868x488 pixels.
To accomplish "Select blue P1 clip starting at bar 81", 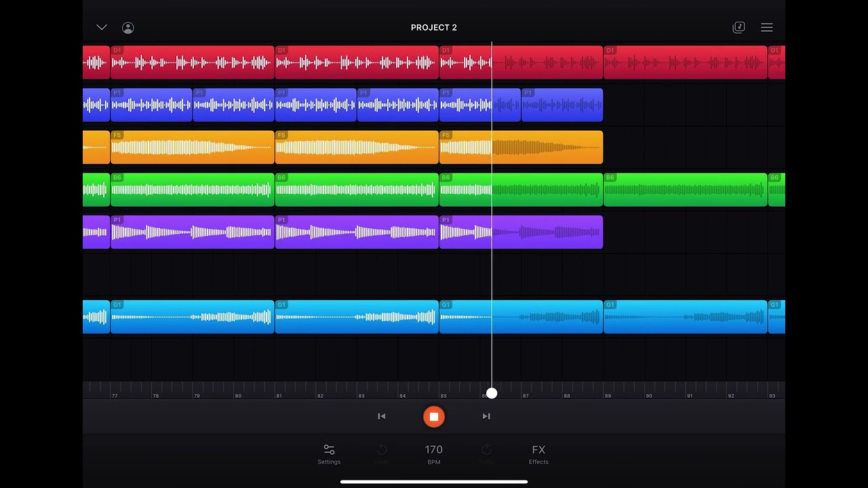I will coord(315,105).
